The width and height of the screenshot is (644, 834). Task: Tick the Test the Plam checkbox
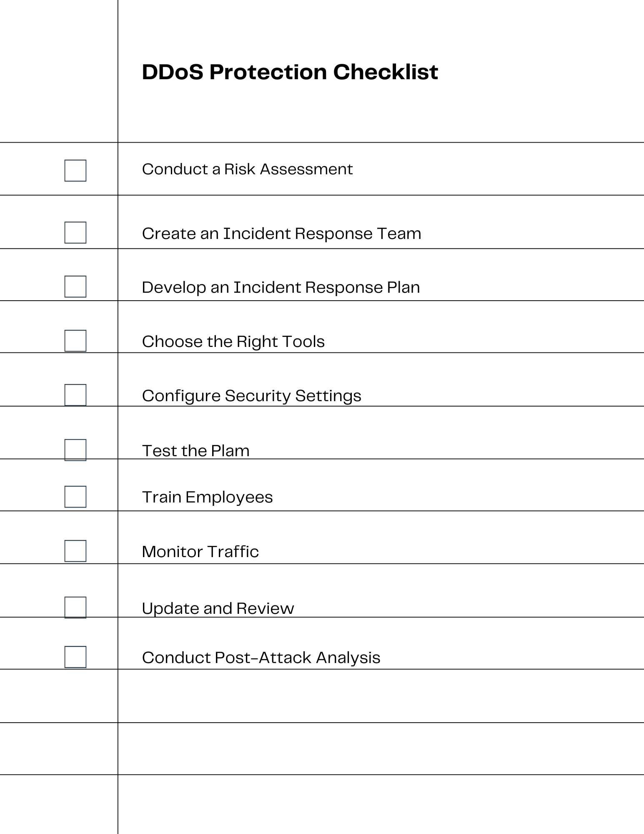75,450
